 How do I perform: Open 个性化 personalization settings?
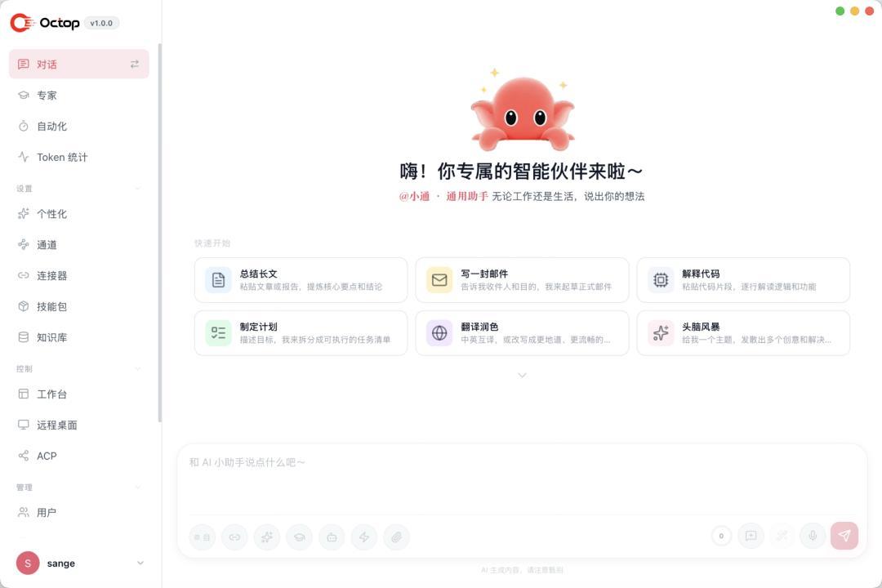pyautogui.click(x=78, y=214)
